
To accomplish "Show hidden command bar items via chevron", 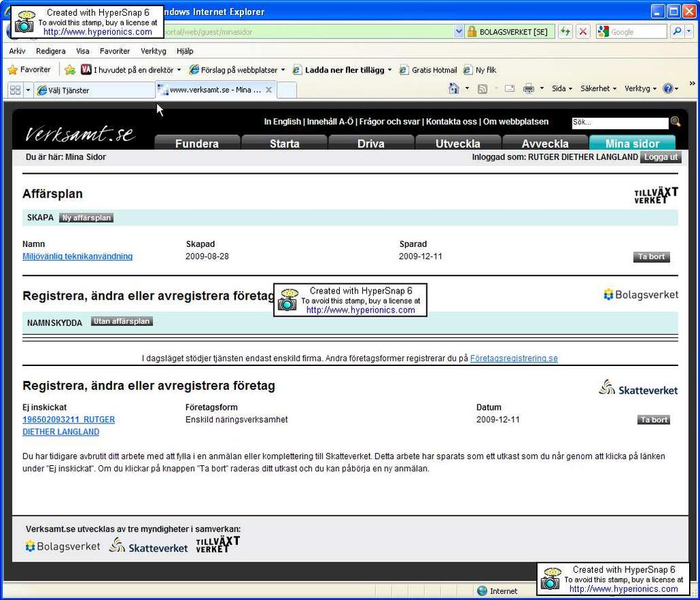I will [692, 83].
